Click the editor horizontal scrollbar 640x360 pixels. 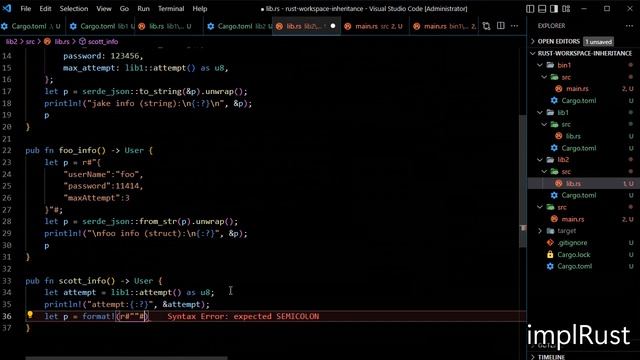[127, 358]
